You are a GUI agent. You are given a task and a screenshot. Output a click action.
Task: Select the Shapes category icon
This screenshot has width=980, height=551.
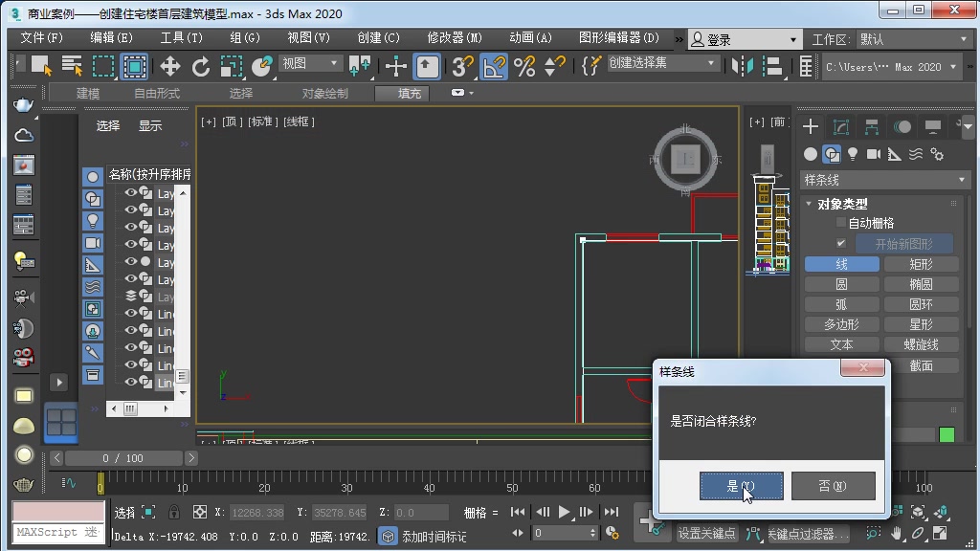832,154
